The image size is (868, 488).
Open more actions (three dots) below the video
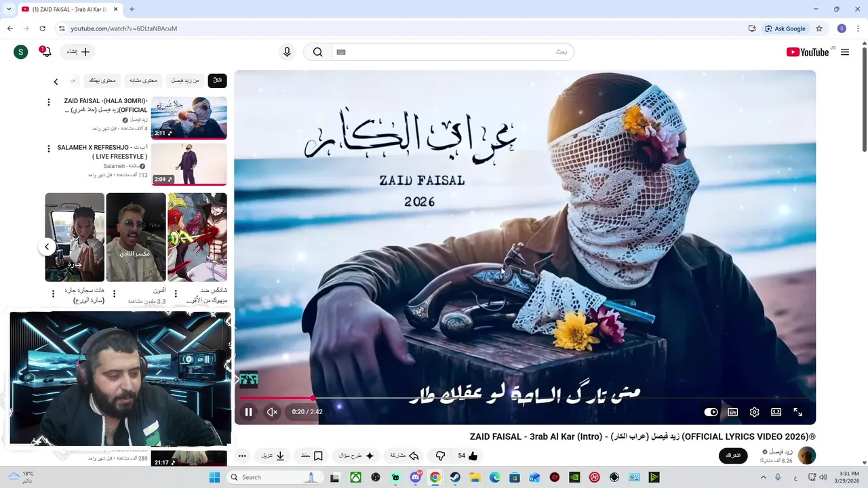(242, 455)
